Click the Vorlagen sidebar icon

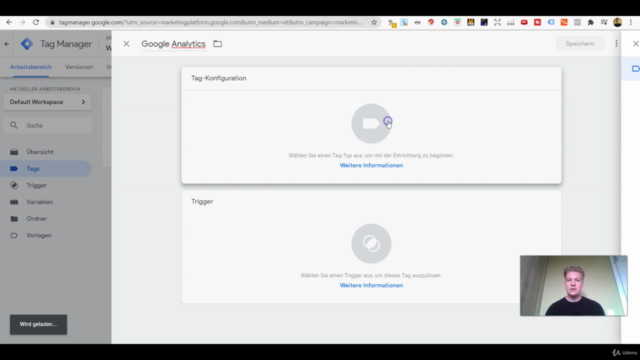click(x=14, y=236)
